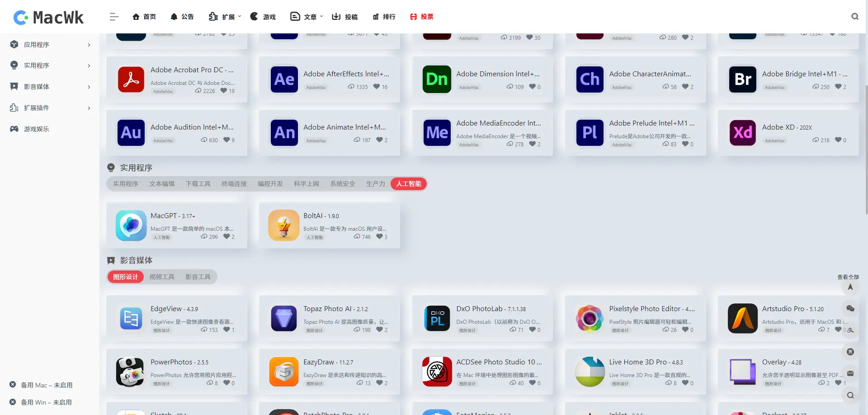Open the MacGPT app icon
The width and height of the screenshot is (868, 415).
click(x=131, y=225)
